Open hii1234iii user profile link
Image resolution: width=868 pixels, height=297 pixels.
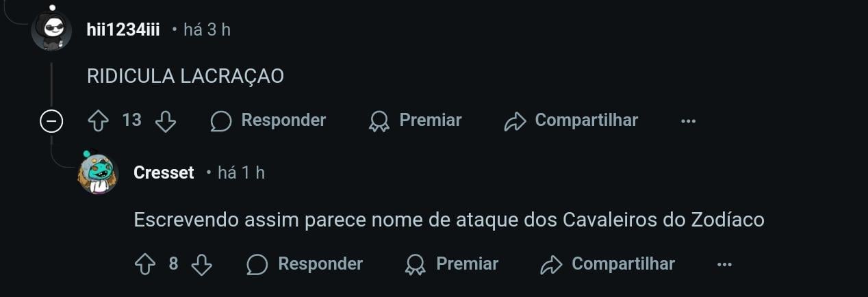coord(123,30)
